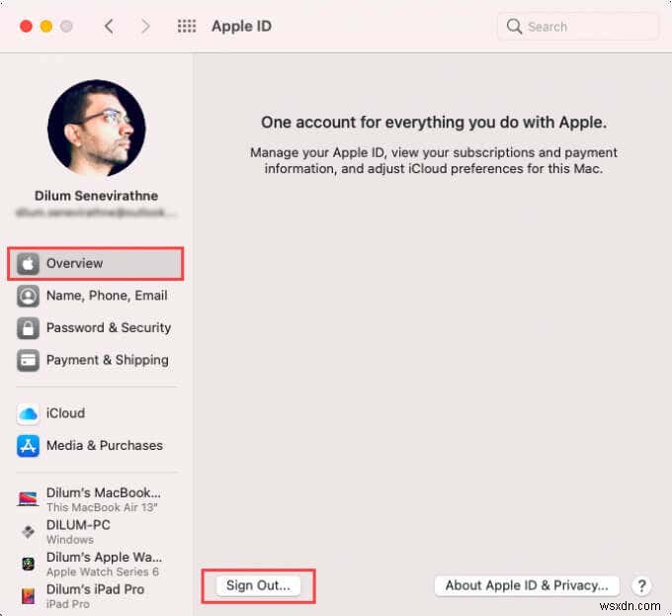Click the yellow minimize window button
Screen dimensions: 672x616
click(46, 26)
